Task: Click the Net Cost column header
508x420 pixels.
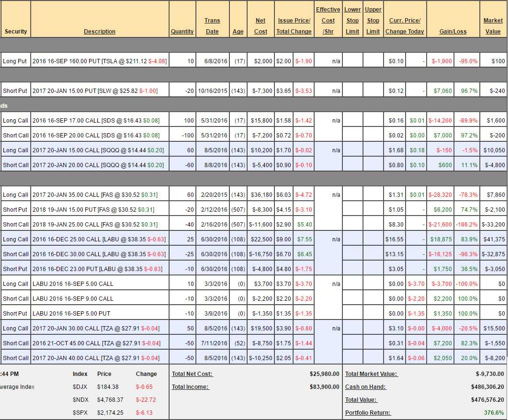Action: (260, 26)
